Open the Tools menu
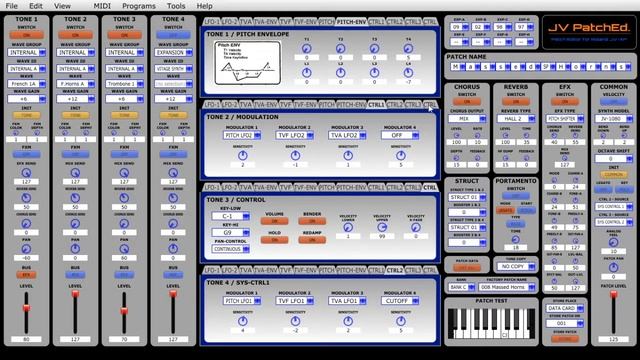Screen dimensions: 640x360 tap(176, 6)
